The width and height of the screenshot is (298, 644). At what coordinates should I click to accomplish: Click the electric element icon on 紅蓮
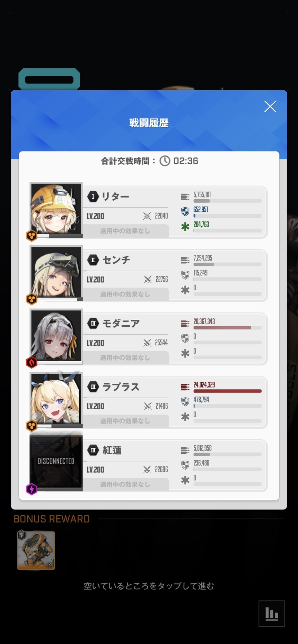32,489
